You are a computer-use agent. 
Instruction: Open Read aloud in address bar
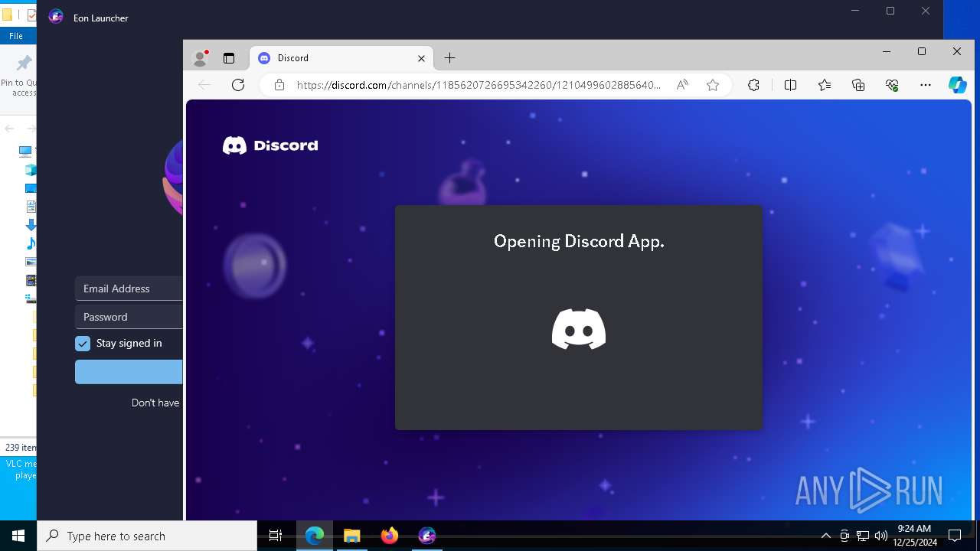(x=682, y=85)
